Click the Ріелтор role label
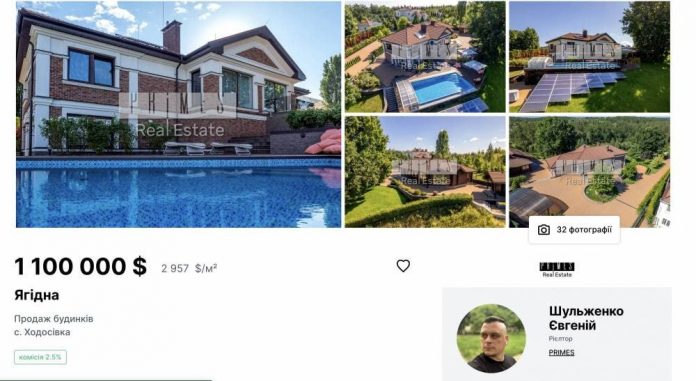 click(x=561, y=339)
